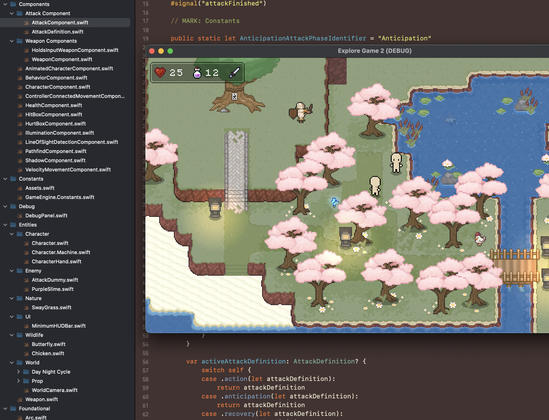Image resolution: width=549 pixels, height=420 pixels.
Task: Collapse the Foundational folder chevron
Action: [x=5, y=408]
